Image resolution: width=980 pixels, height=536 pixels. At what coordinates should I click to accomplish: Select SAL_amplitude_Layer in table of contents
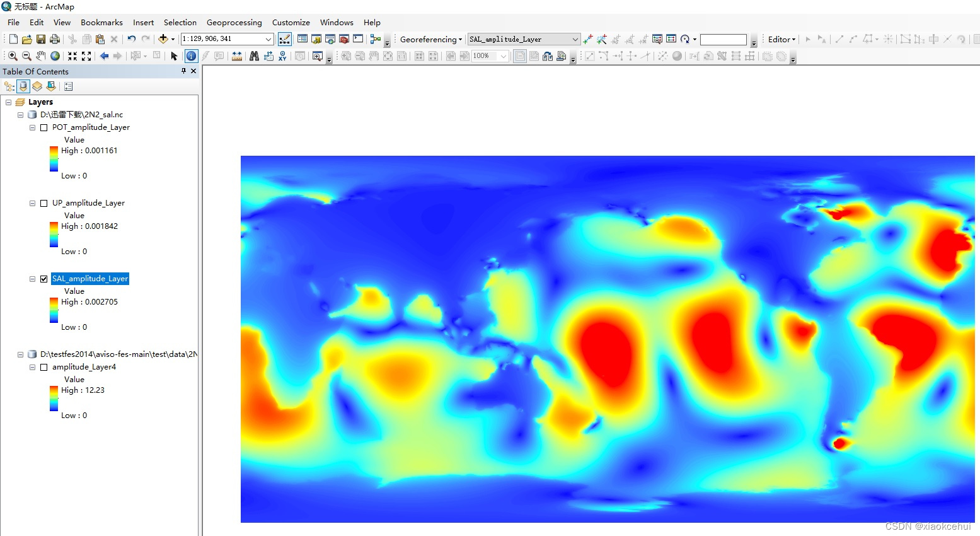click(90, 279)
